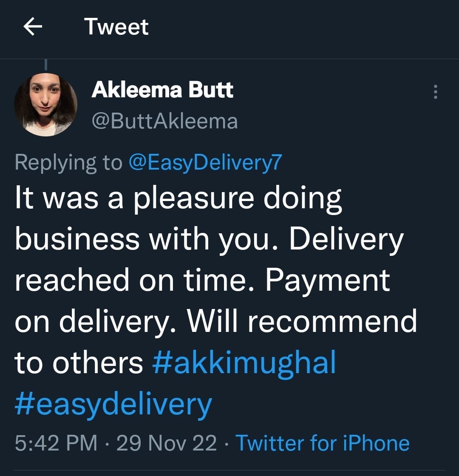
Task: Open the @EasyDelivery7 mention link
Action: click(x=206, y=162)
